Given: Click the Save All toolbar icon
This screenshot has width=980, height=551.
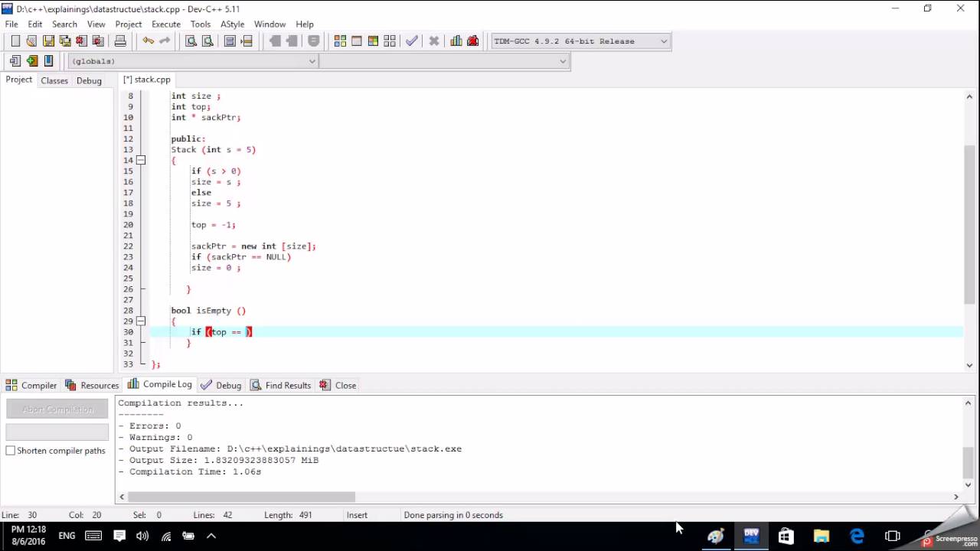Looking at the screenshot, I should pos(65,41).
